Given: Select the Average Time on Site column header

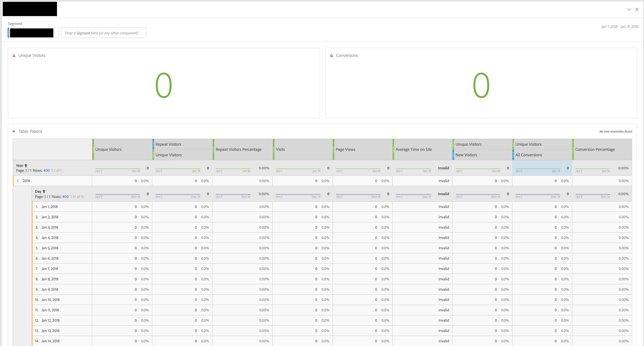Looking at the screenshot, I should 413,149.
